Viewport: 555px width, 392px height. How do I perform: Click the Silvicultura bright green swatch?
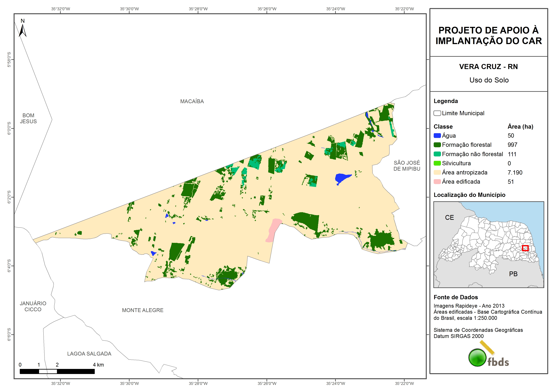437,163
